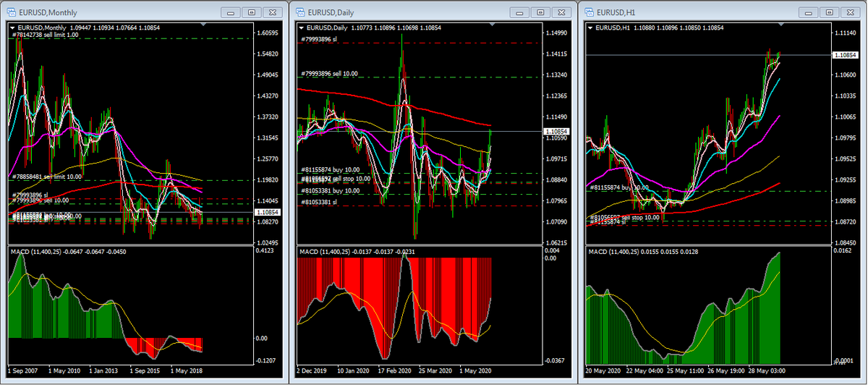Click the EURUSD,Daily window title icon
This screenshot has width=868, height=385.
point(299,12)
